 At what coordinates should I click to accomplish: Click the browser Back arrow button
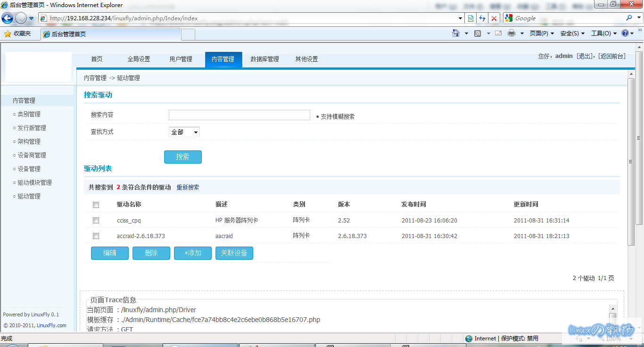tap(8, 18)
